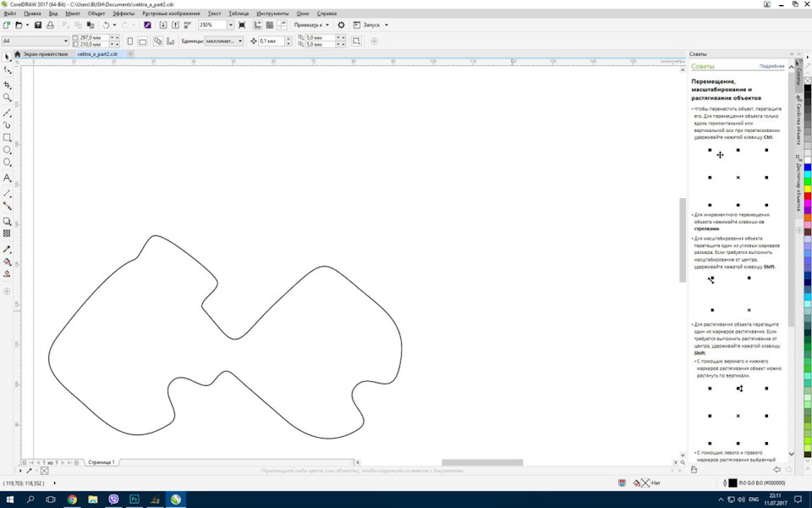Open the A4 page size dropdown
Image resolution: width=812 pixels, height=508 pixels.
pos(66,41)
